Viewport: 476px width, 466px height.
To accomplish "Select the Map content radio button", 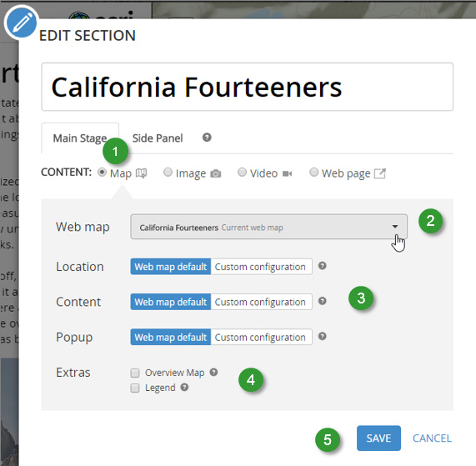I will click(102, 173).
